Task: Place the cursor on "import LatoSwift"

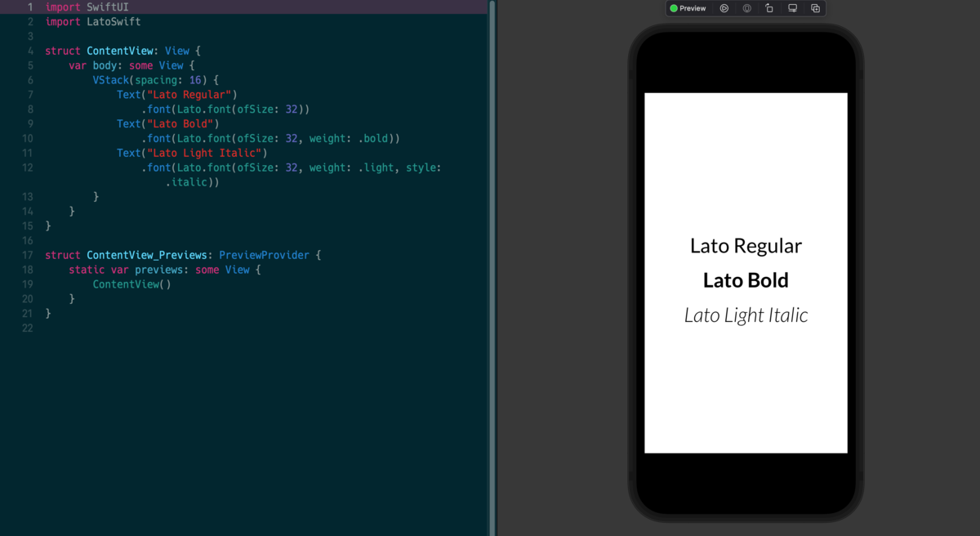Action: 93,21
